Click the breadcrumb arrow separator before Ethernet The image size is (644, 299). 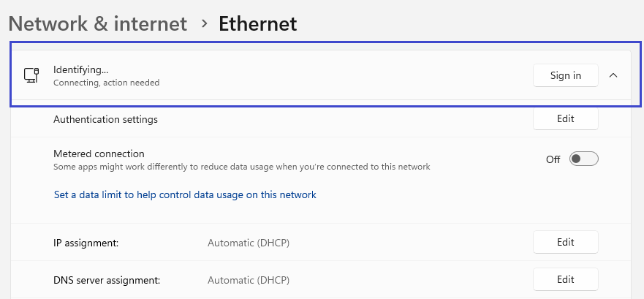pos(204,23)
